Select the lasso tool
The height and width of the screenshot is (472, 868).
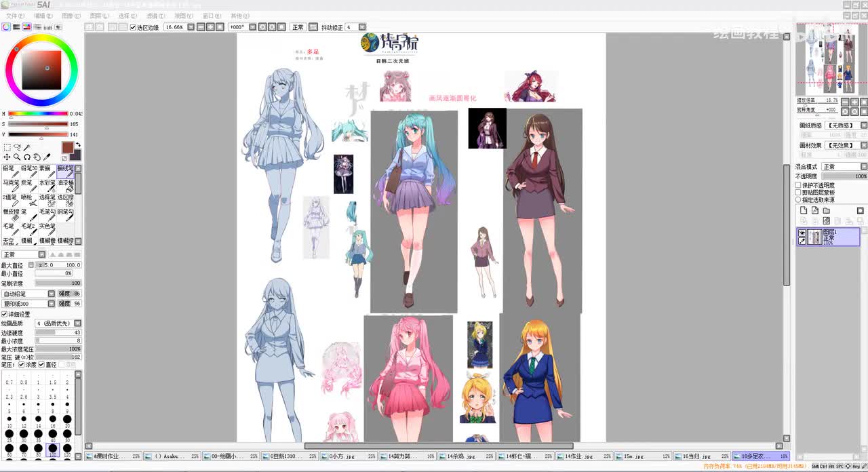17,147
